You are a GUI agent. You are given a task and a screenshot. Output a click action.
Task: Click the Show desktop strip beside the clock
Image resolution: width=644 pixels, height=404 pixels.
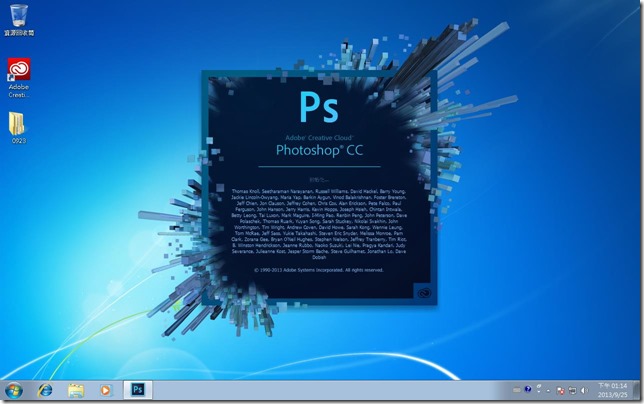[636, 390]
